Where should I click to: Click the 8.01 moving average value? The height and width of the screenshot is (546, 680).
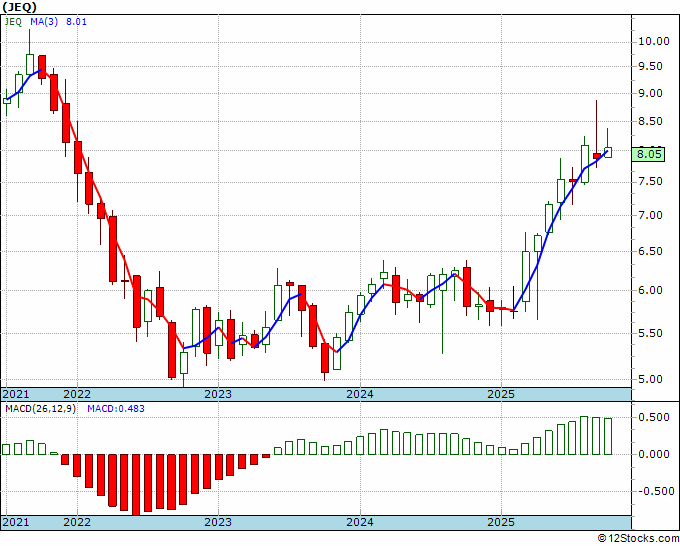pyautogui.click(x=76, y=22)
